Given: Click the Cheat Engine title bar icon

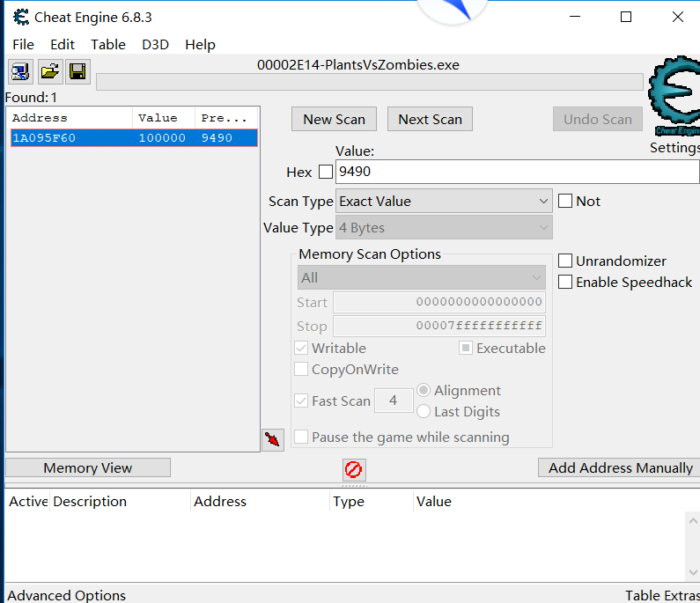Looking at the screenshot, I should pyautogui.click(x=20, y=17).
